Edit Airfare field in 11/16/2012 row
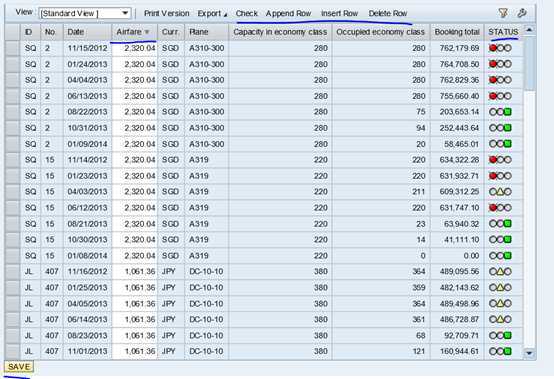Screen dimensions: 554x379 coord(135,272)
